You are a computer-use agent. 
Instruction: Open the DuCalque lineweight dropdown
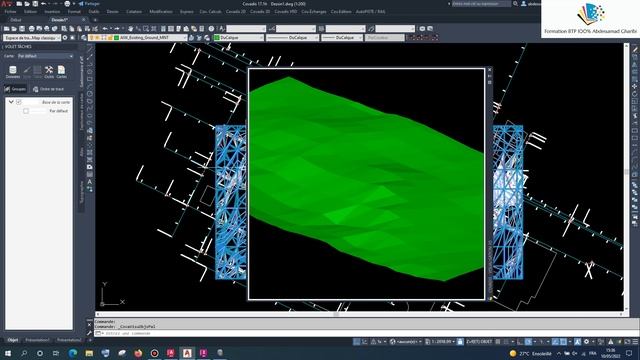point(342,38)
